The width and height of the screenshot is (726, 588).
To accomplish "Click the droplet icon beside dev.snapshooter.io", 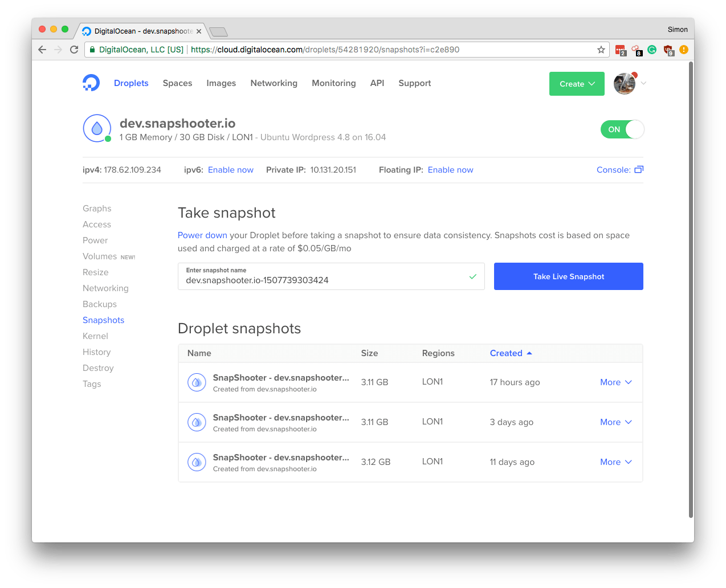I will point(97,128).
